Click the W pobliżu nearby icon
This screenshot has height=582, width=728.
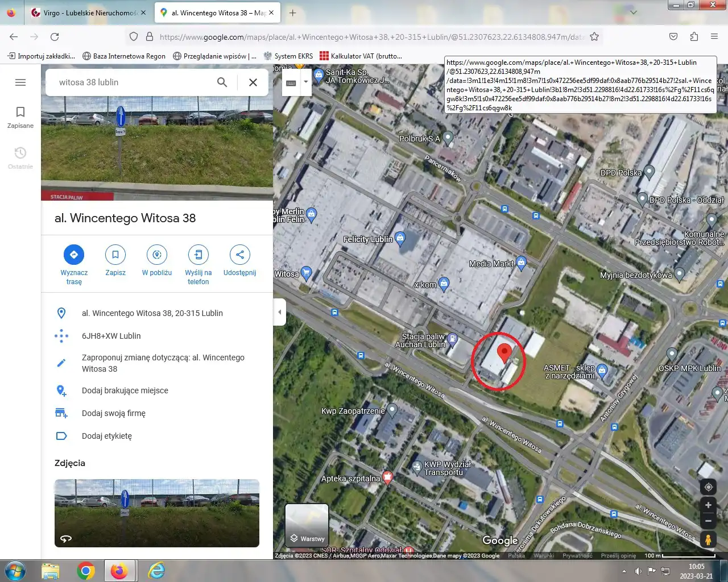157,255
